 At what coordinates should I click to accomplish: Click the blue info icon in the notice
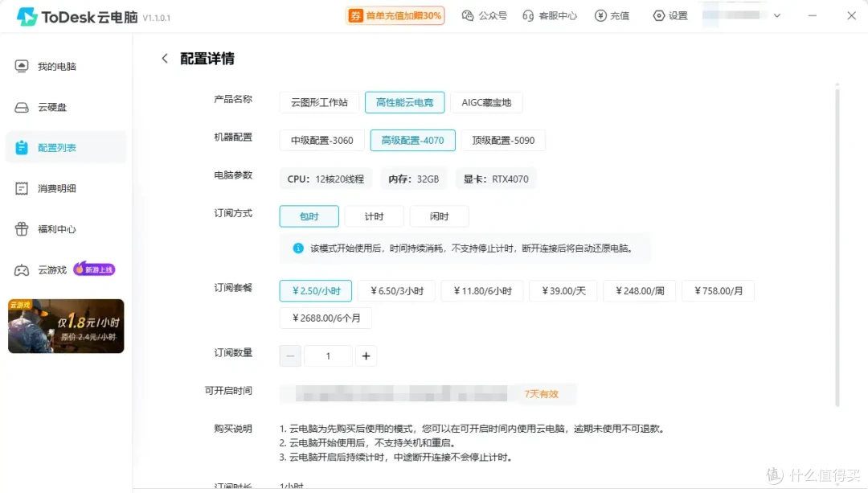click(298, 249)
